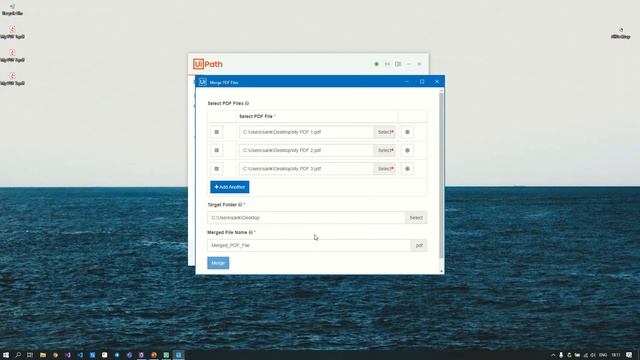Select file for the PDF 2 row
Image resolution: width=640 pixels, height=360 pixels.
coord(384,150)
